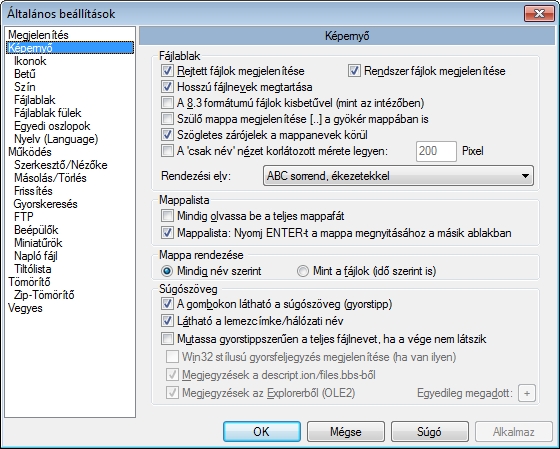Open the 'Másolás/Törlés' settings page
Screen dimensions: 560x449
pos(50,178)
